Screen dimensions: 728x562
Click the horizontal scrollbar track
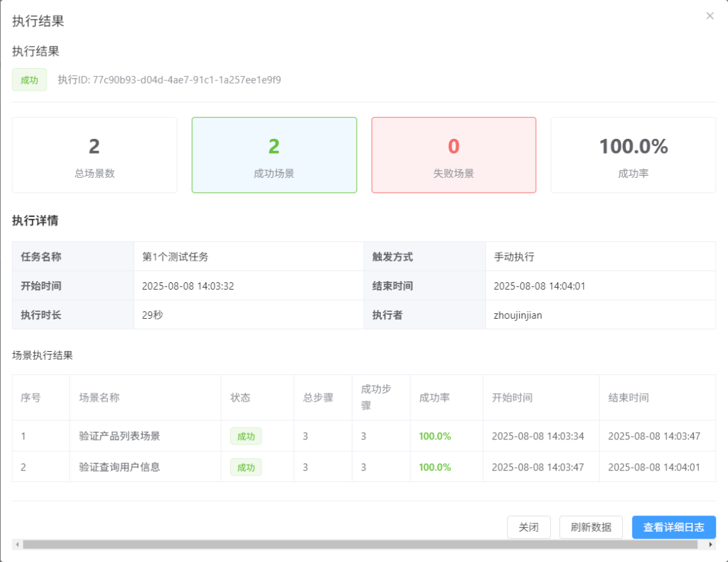(360, 544)
